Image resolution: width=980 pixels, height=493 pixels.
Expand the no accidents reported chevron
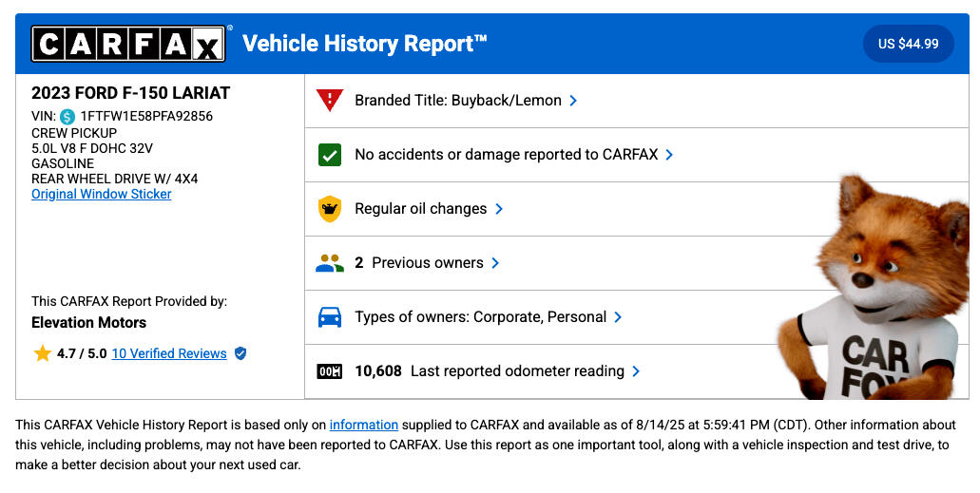669,155
